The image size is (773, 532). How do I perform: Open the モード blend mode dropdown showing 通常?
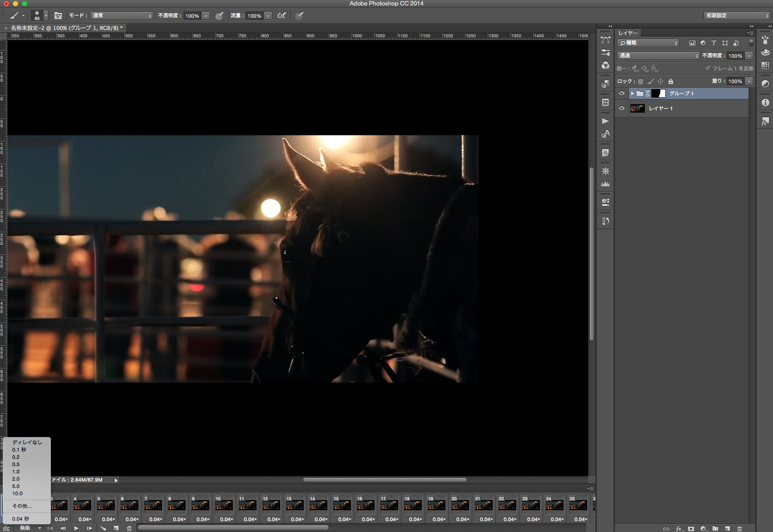point(121,15)
